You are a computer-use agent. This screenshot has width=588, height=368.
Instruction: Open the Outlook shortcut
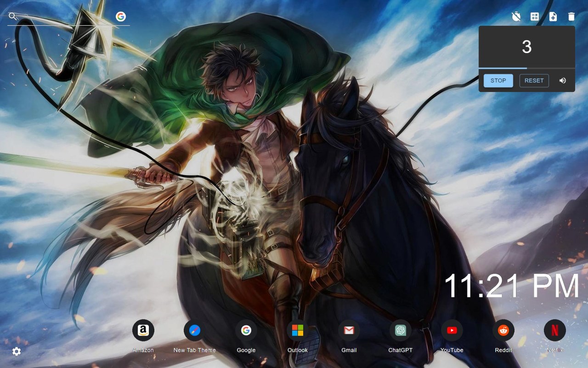[298, 336]
